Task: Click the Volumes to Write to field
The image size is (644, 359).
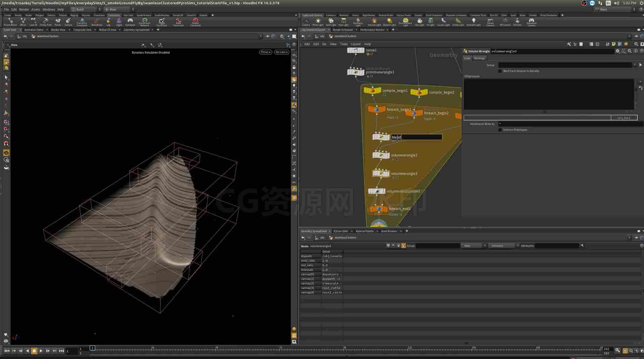Action: 570,124
